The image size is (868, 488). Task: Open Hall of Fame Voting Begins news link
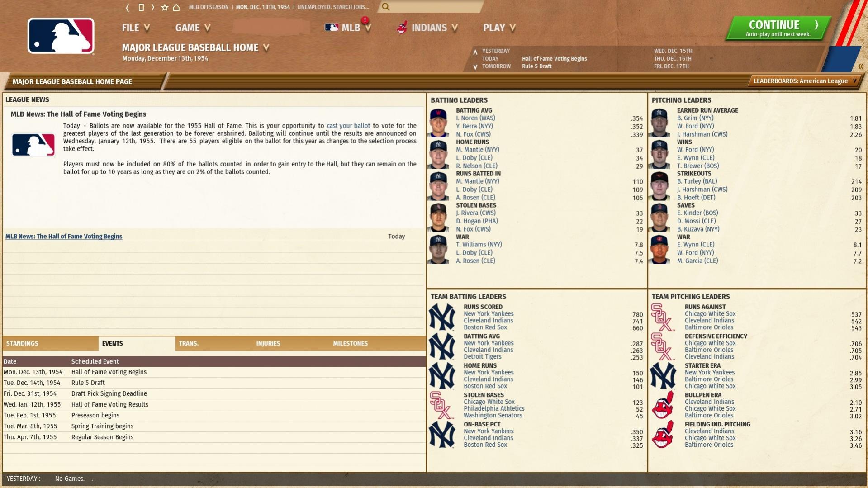(x=64, y=237)
